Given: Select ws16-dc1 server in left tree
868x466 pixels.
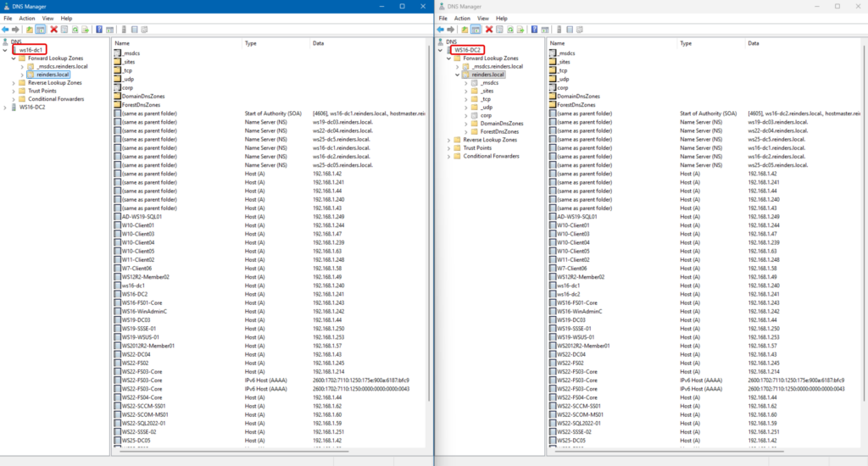Looking at the screenshot, I should click(x=31, y=50).
